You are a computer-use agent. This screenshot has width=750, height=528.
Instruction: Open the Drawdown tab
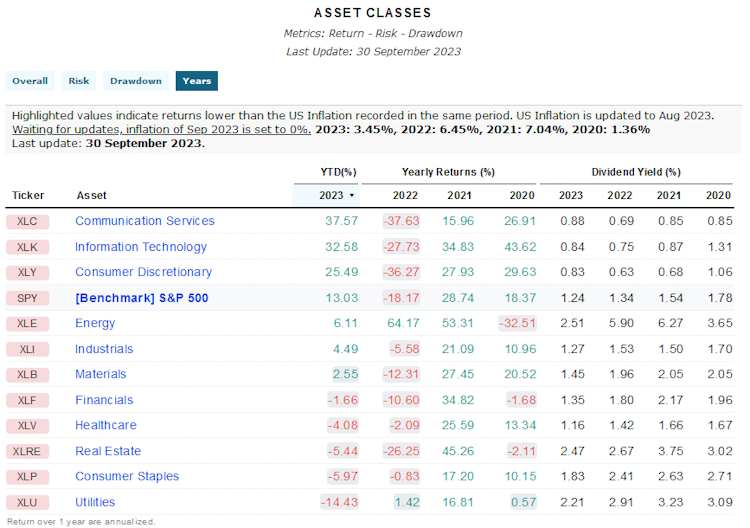pyautogui.click(x=136, y=81)
